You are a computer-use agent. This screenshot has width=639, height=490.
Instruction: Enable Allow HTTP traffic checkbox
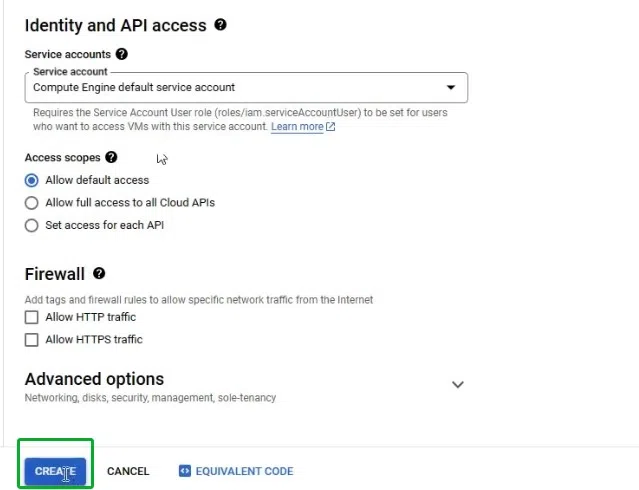[32, 317]
